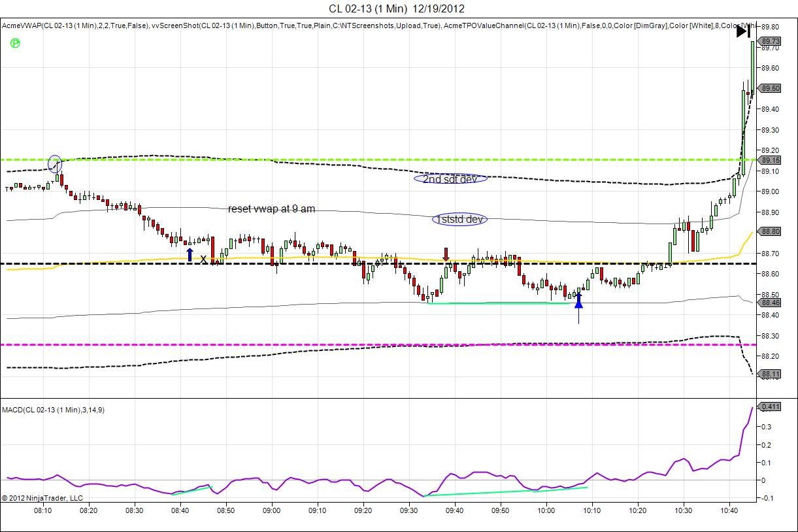Viewport: 798px width, 532px height.
Task: Click the 89.00 price axis label
Action: coord(770,191)
